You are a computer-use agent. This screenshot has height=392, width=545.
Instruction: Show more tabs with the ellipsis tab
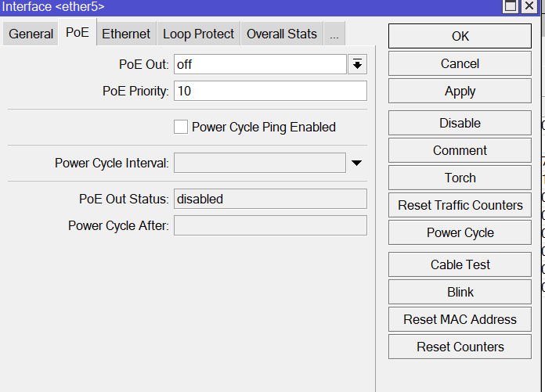334,34
